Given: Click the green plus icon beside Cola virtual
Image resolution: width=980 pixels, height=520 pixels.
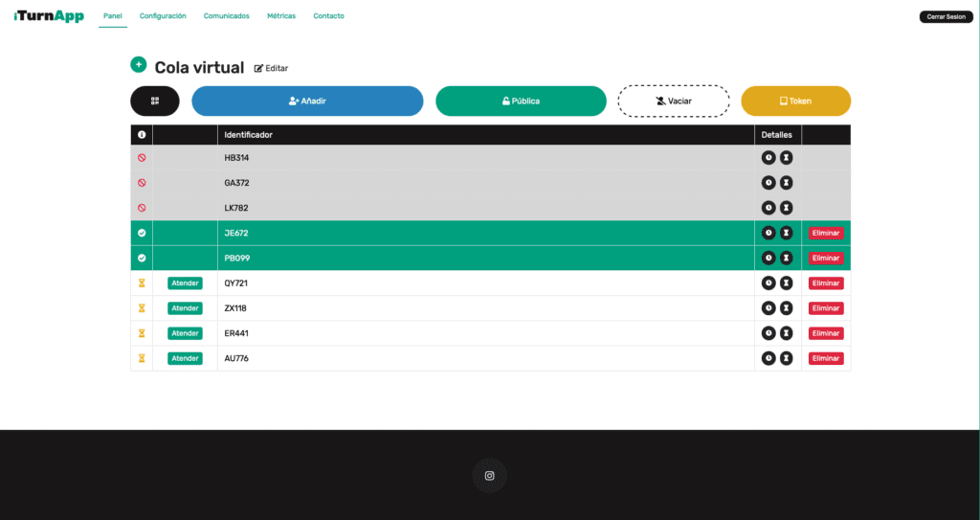Looking at the screenshot, I should coord(138,65).
